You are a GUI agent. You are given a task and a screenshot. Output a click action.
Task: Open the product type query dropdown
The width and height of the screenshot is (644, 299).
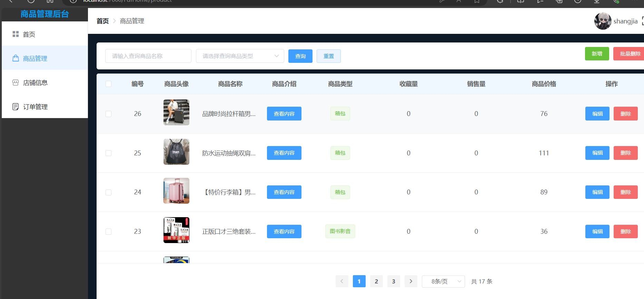(x=240, y=56)
